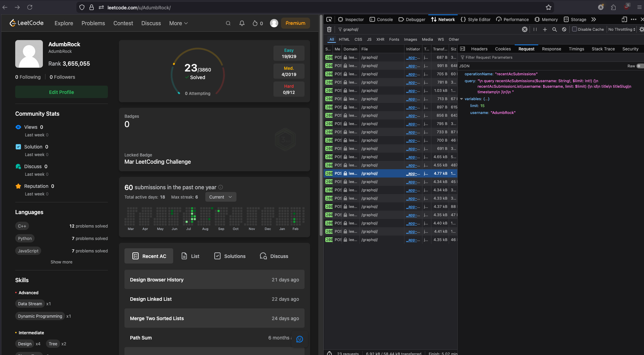Show more DevTools tabs chevron
This screenshot has width=644, height=355.
pos(594,19)
